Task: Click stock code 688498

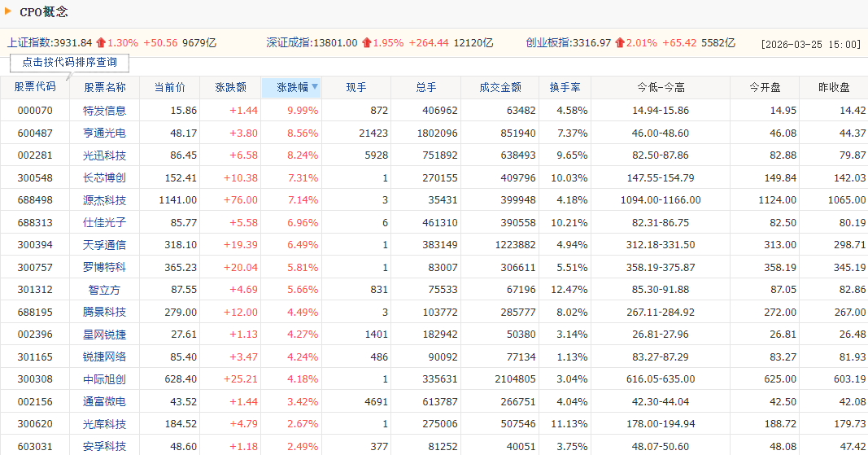Action: tap(35, 200)
